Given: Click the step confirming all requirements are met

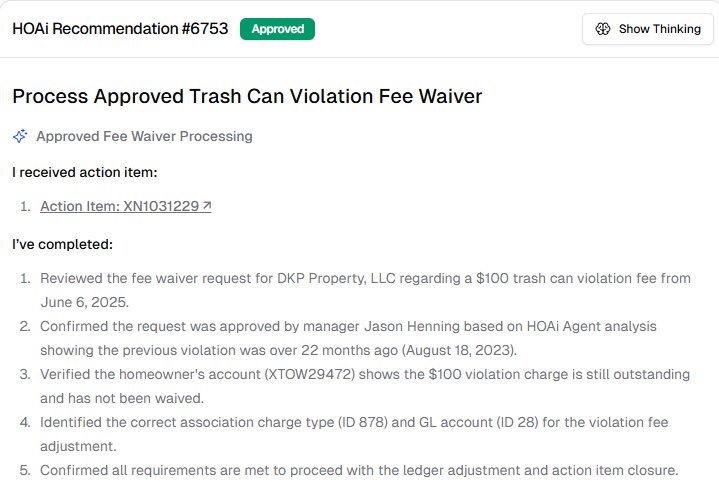Looking at the screenshot, I should coord(359,470).
